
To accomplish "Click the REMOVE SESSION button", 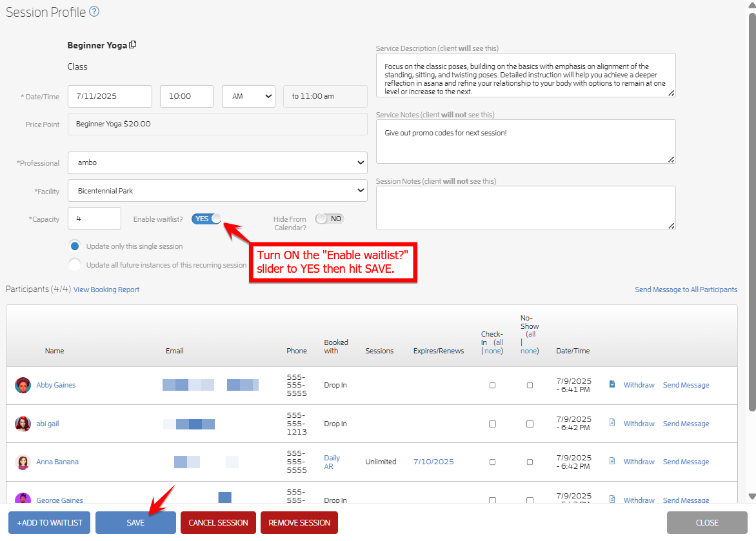I will point(299,523).
